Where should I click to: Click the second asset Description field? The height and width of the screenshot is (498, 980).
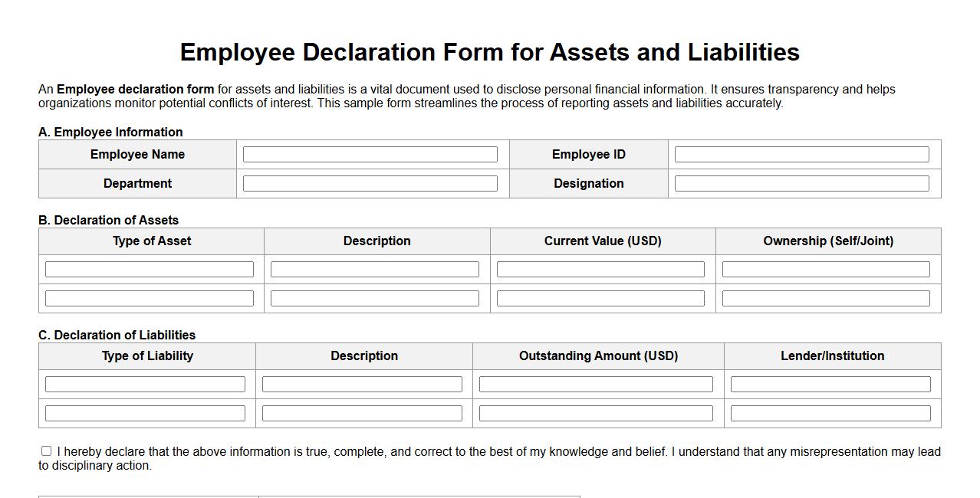coord(373,297)
